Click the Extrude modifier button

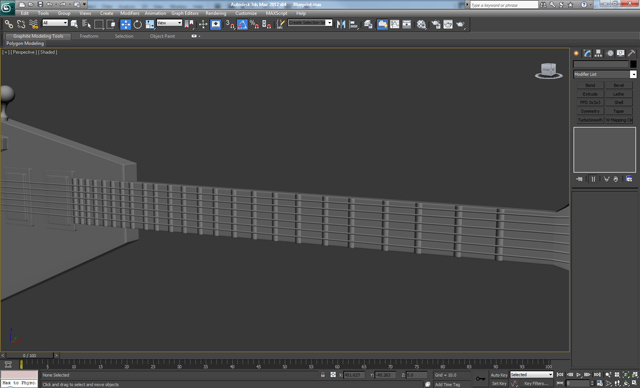tap(590, 94)
